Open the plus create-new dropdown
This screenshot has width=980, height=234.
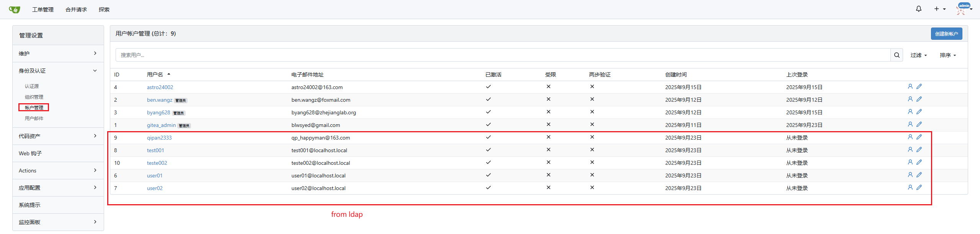[x=939, y=9]
